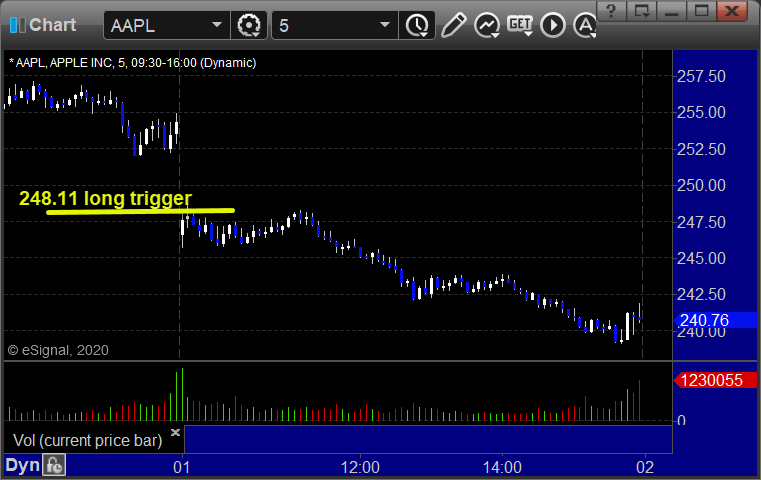761x480 pixels.
Task: Click the bar replay play icon
Action: (x=553, y=25)
